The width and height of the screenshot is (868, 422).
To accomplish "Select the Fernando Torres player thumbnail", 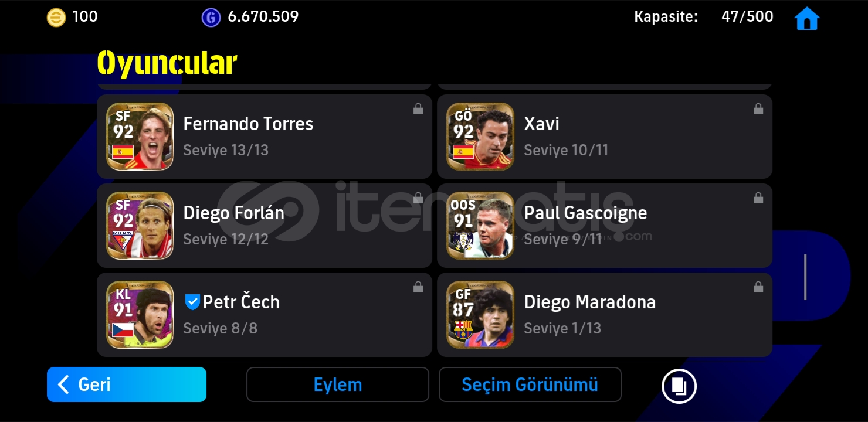I will (x=140, y=137).
